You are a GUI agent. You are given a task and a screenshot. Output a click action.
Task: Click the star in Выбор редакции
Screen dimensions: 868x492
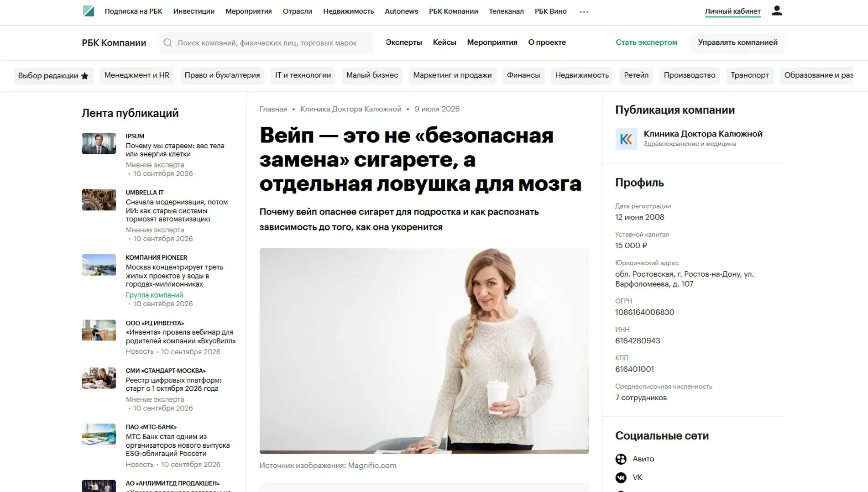tap(84, 76)
